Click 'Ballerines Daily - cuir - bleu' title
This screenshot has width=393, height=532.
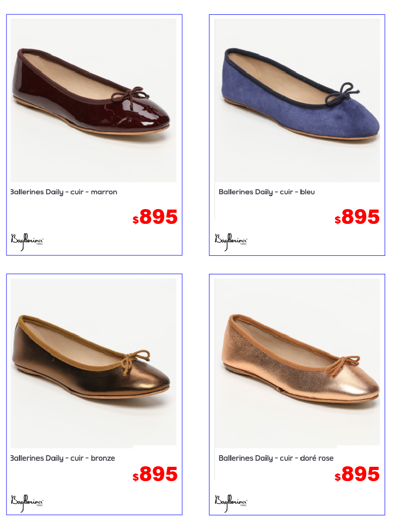[x=266, y=192]
